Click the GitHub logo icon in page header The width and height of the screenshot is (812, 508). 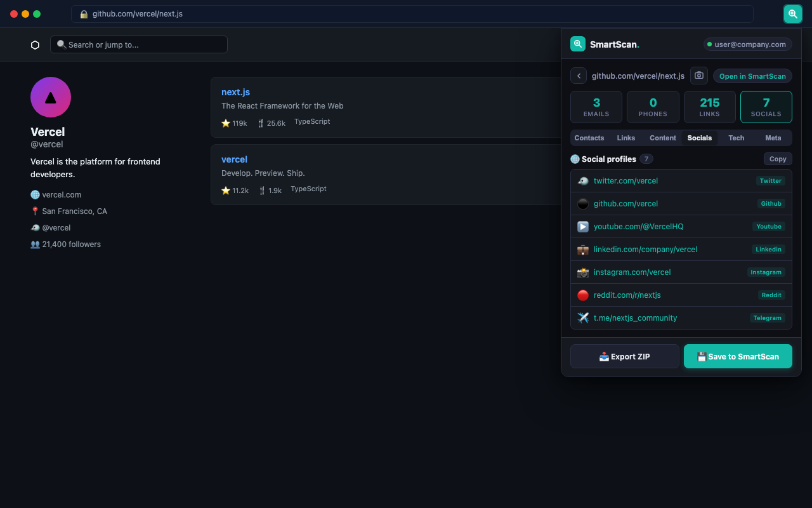coord(36,45)
